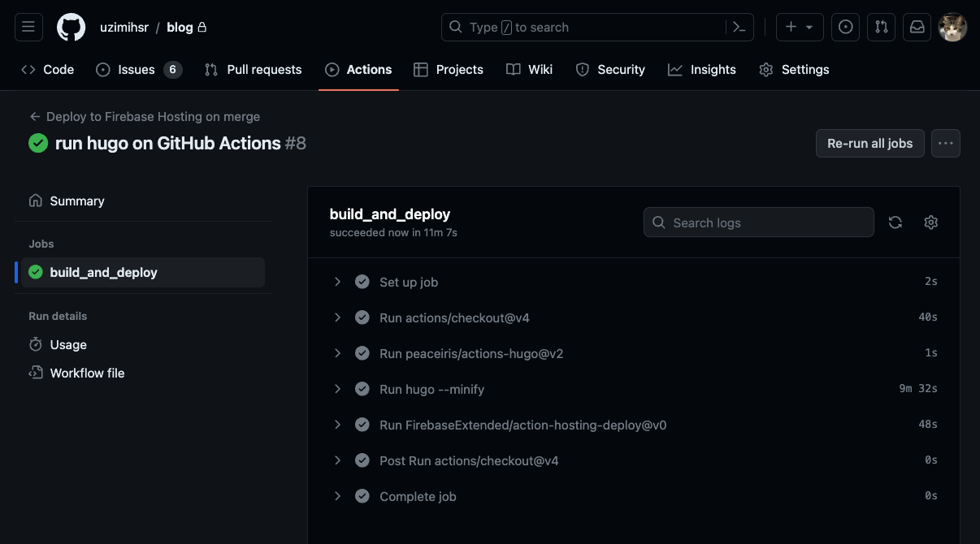Click the Run hugo --minify success checkmark
This screenshot has width=980, height=544.
pyautogui.click(x=362, y=389)
